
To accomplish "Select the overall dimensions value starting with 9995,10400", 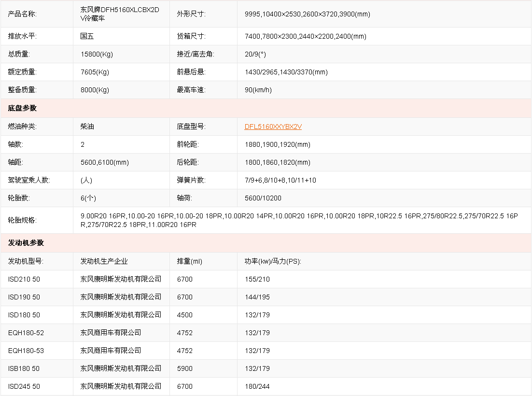I will coord(308,14).
